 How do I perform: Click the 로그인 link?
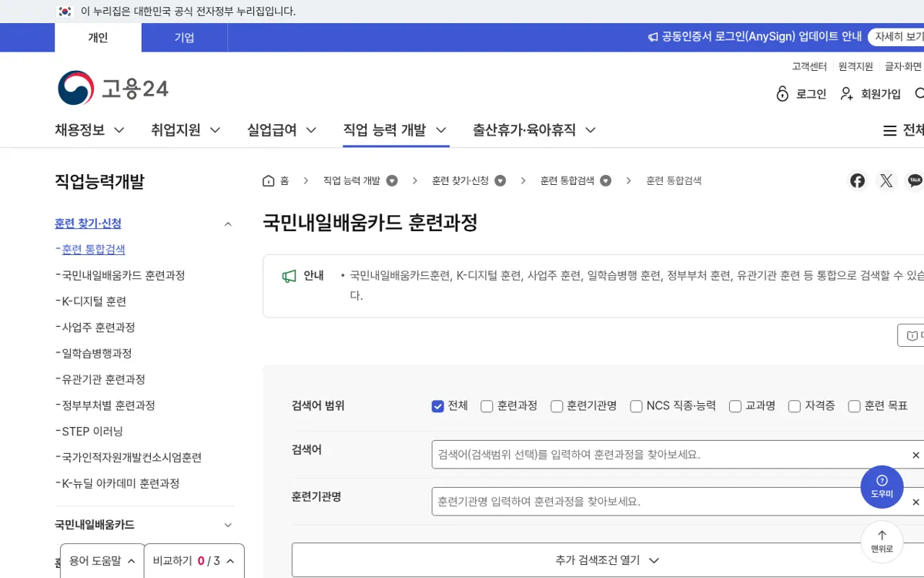pos(812,94)
